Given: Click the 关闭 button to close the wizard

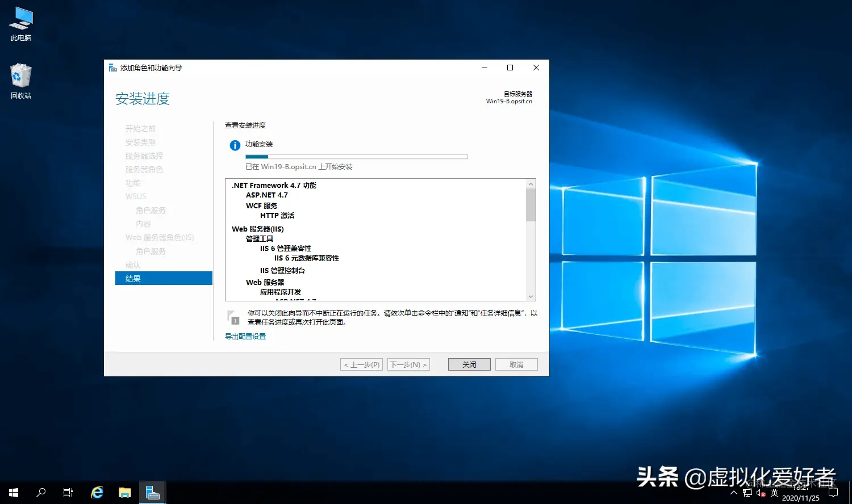Looking at the screenshot, I should 469,364.
